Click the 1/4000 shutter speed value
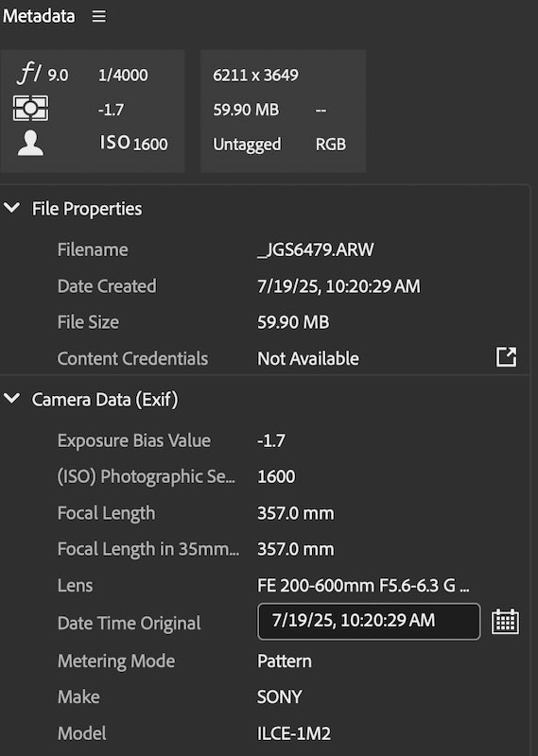 click(x=123, y=76)
